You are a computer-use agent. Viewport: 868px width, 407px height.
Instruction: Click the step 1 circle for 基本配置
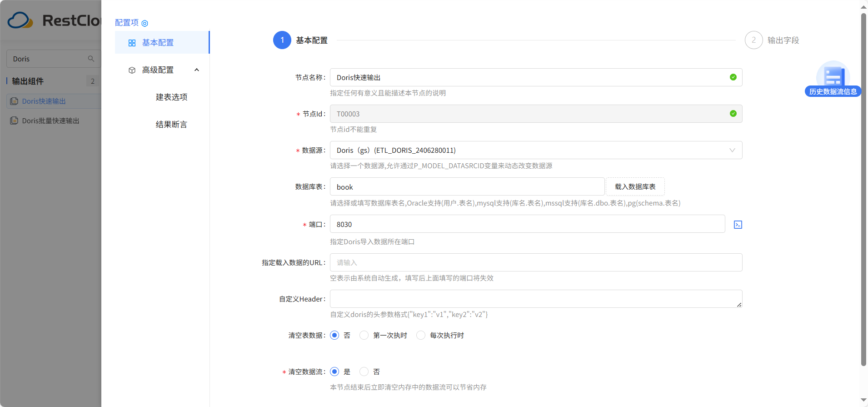click(x=282, y=40)
